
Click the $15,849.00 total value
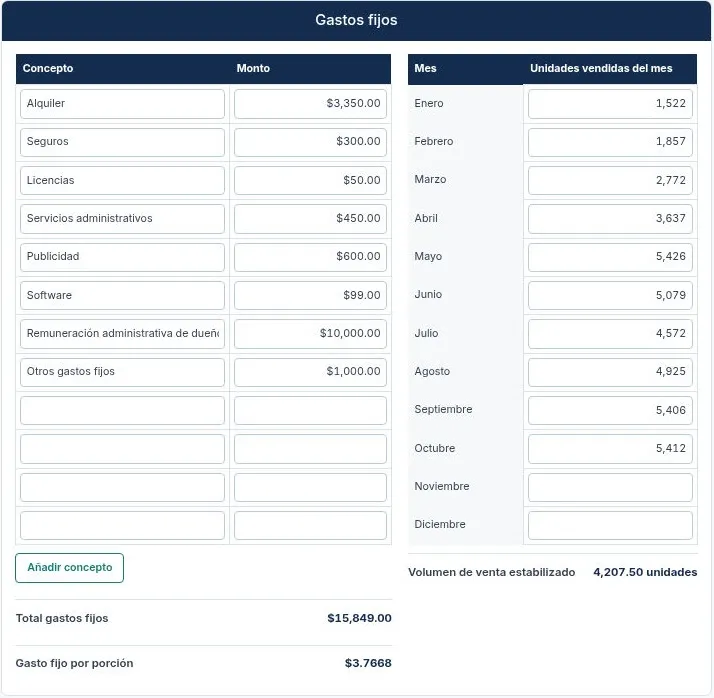point(359,618)
